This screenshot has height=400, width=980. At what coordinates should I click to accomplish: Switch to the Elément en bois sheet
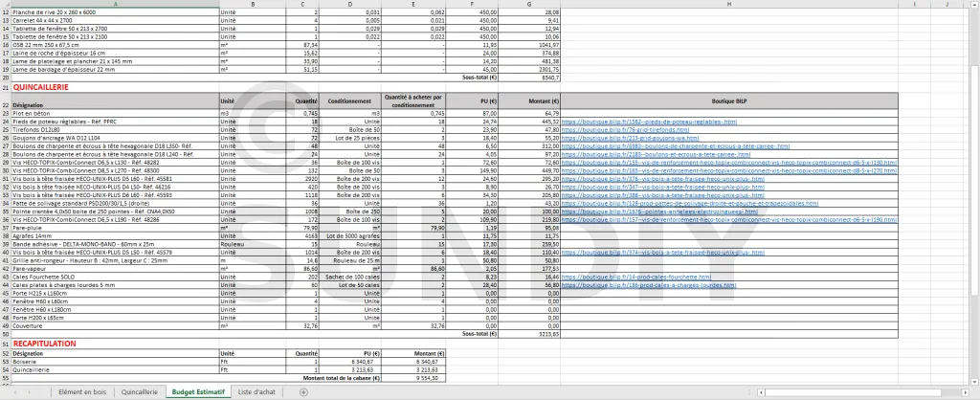[82, 392]
